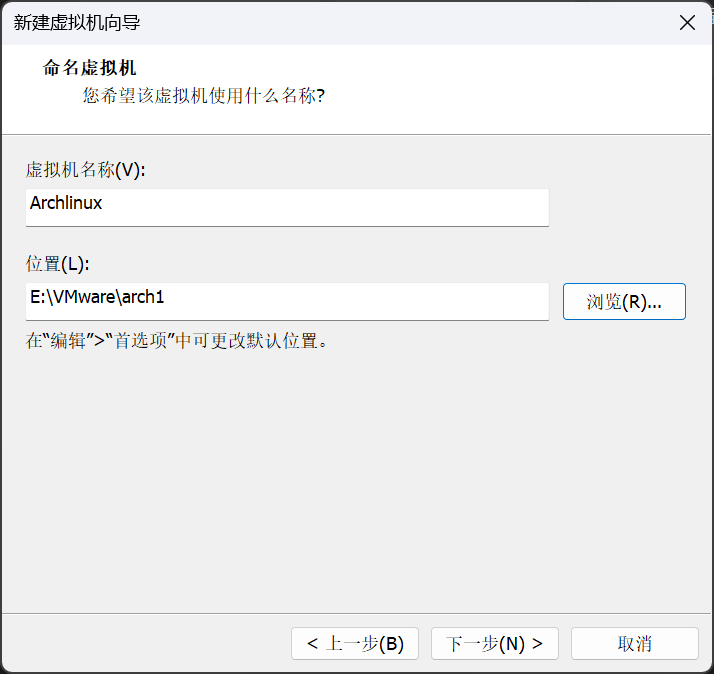Image resolution: width=714 pixels, height=674 pixels.
Task: Close the 新建虚拟机向导 dialog
Action: (687, 22)
